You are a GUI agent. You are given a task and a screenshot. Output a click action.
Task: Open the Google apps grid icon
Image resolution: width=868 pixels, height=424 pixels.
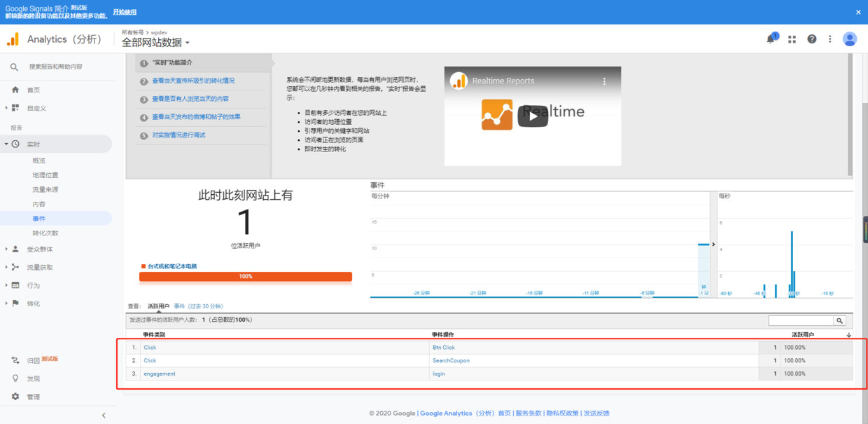point(792,39)
